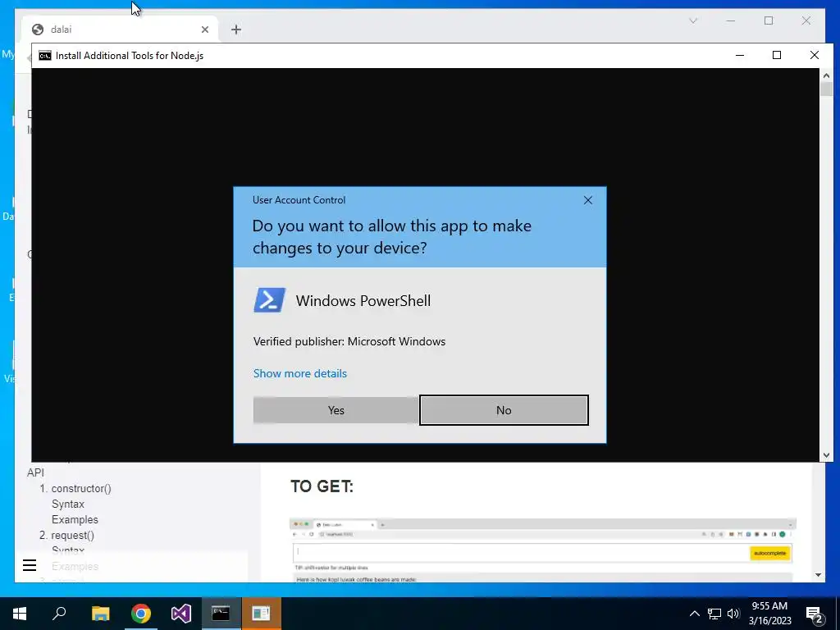Viewport: 840px width, 630px height.
Task: Open Syntax under constructor() in sidebar
Action: coord(68,504)
